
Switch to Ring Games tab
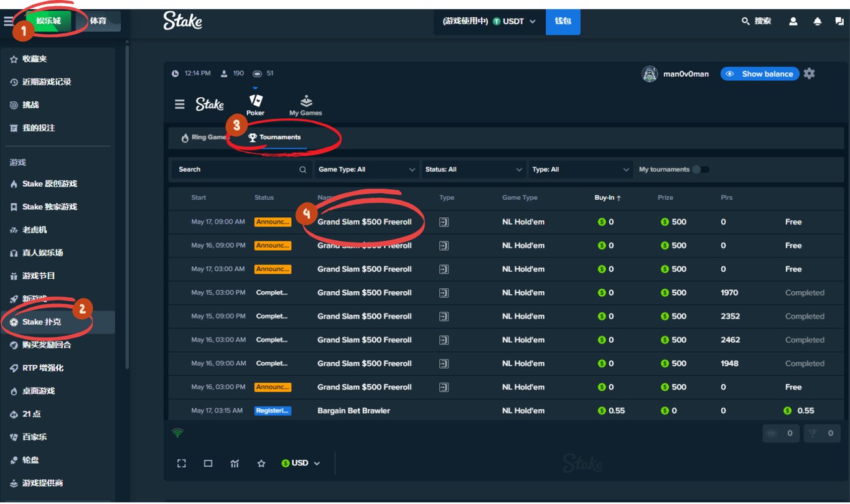click(x=203, y=138)
